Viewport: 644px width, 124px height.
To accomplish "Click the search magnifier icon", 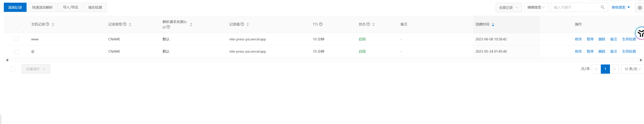I will (603, 7).
